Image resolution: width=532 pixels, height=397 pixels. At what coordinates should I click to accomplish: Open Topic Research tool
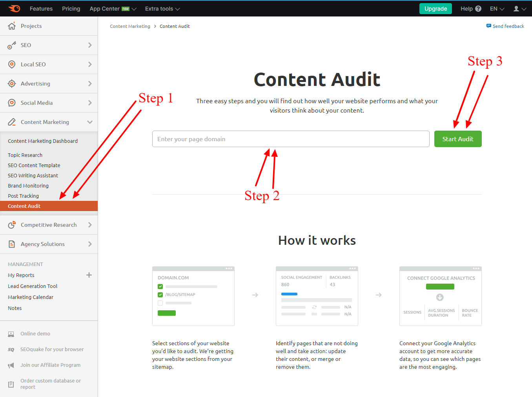click(x=25, y=155)
